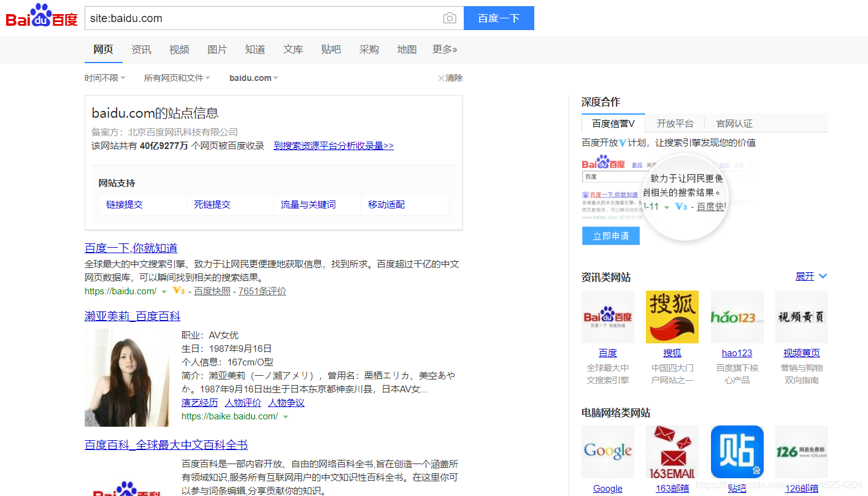868x496 pixels.
Task: Open the 人物评价 sublink
Action: [243, 403]
